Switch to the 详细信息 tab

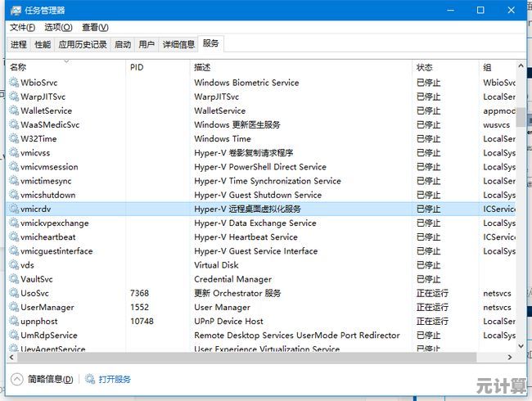[x=178, y=44]
